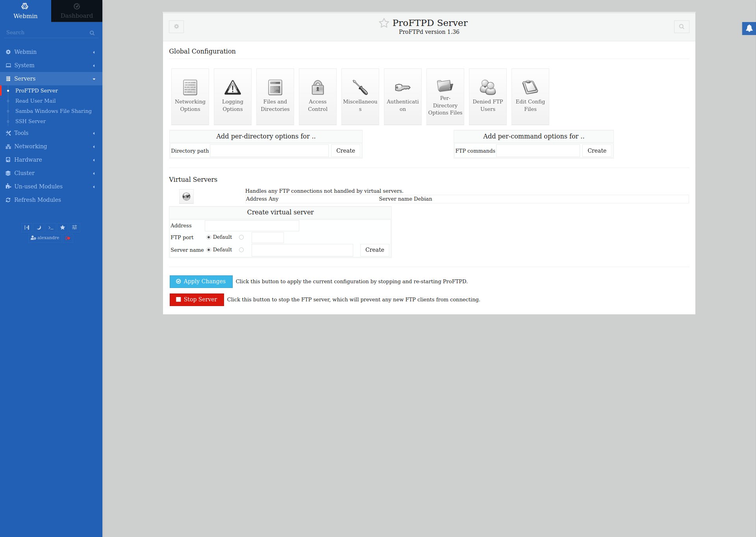Open Files and Directories icon
Image resolution: width=756 pixels, height=537 pixels.
275,88
